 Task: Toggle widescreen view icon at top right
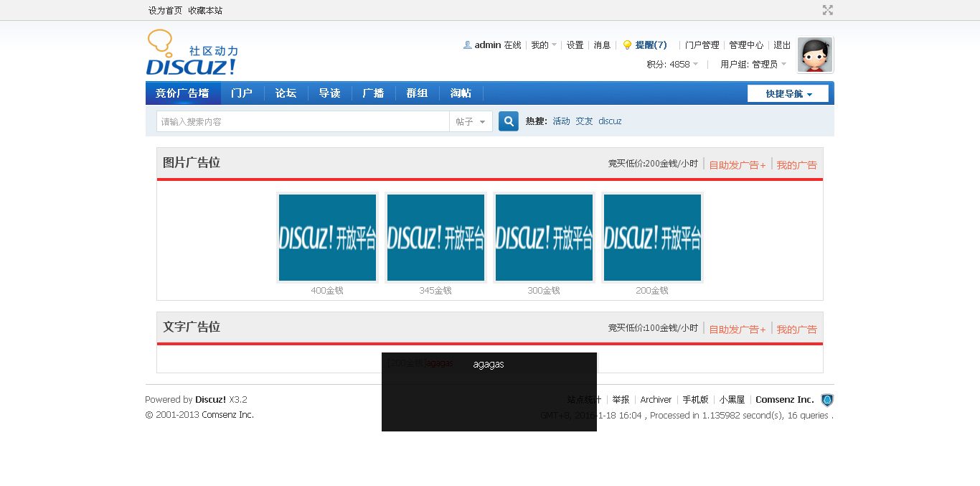828,10
